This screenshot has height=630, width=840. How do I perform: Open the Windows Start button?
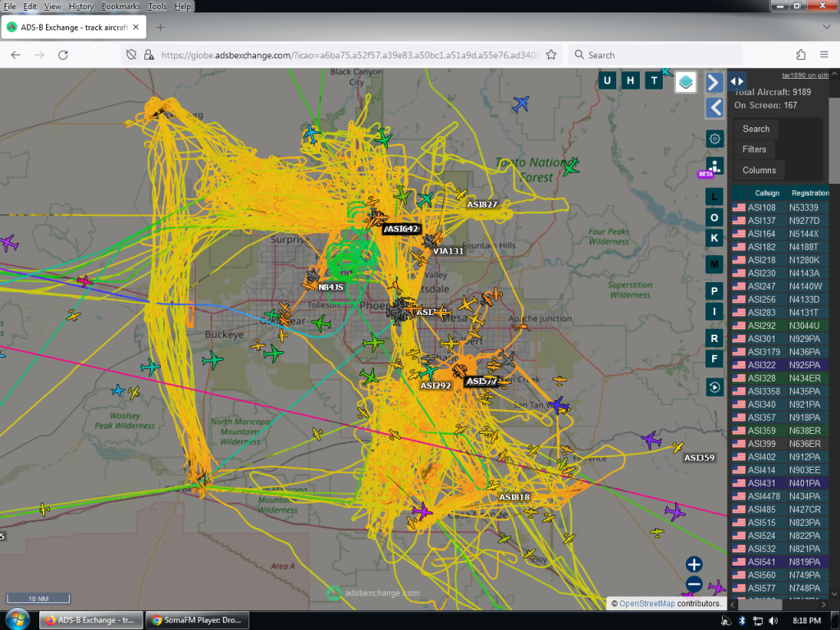18,620
